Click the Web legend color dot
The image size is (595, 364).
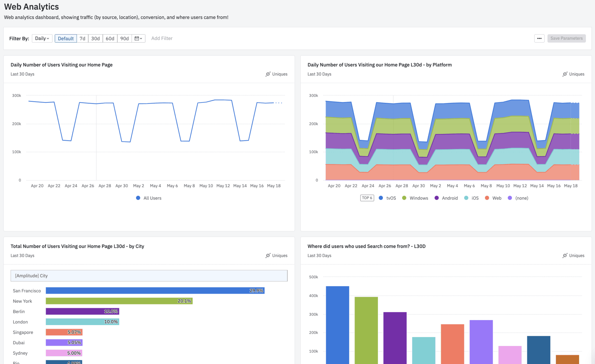[x=487, y=198]
